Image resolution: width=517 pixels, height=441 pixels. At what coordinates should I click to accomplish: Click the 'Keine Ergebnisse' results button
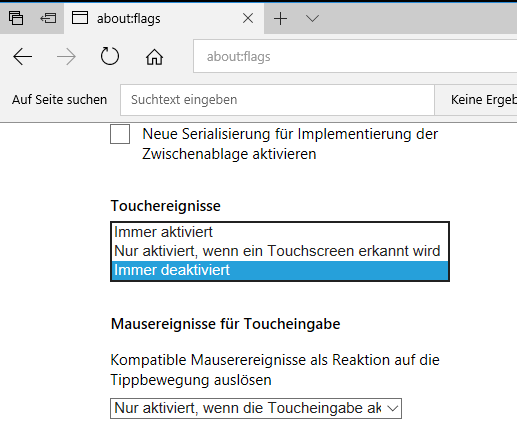[x=476, y=100]
